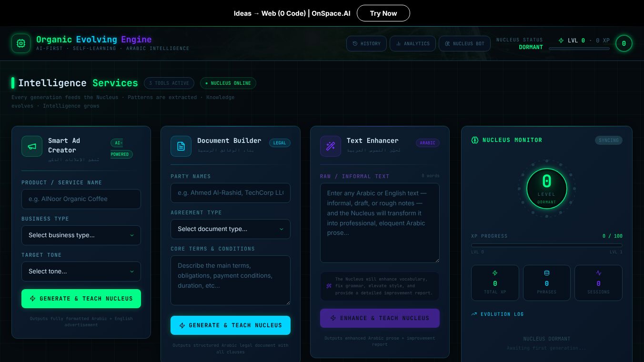Click the Document Builder file icon
This screenshot has width=644, height=362.
point(181,146)
